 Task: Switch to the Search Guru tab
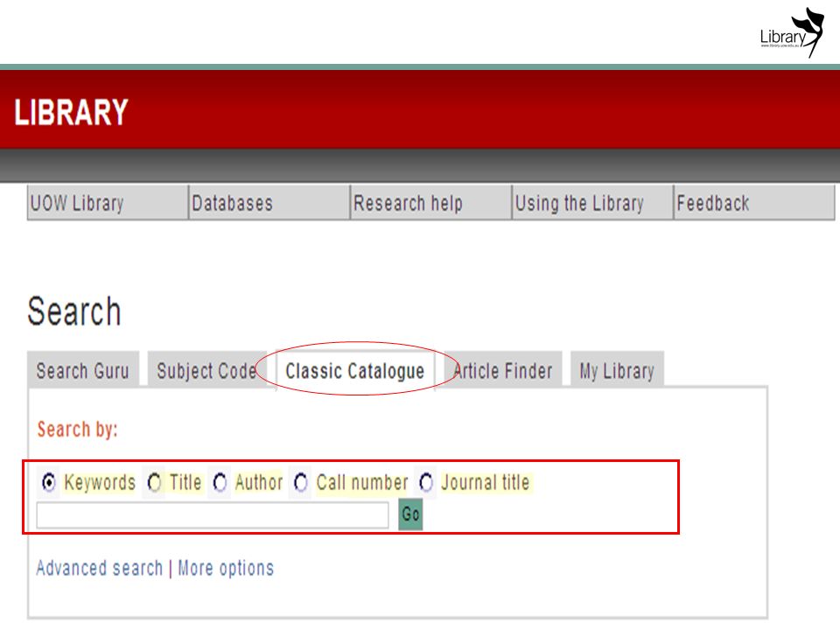coord(83,369)
